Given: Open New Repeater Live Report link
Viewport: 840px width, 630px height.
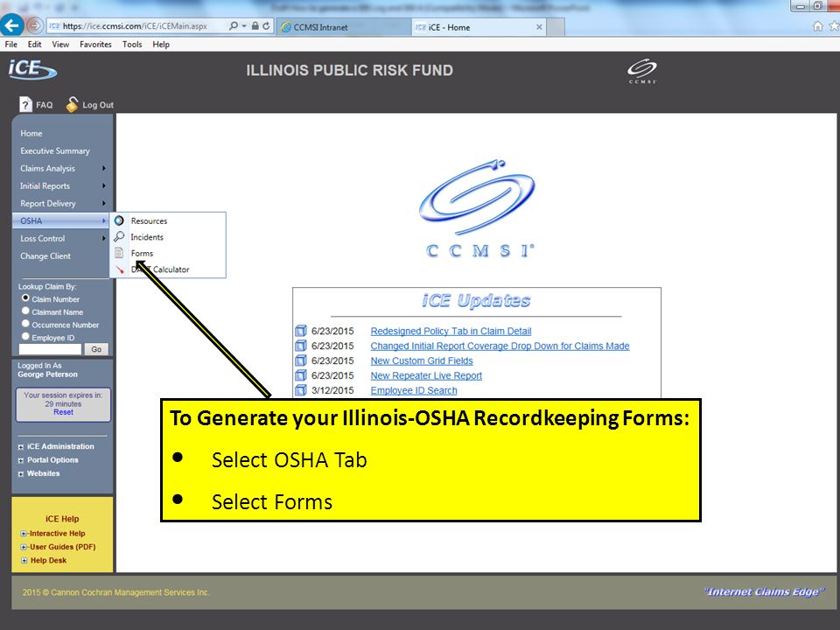Looking at the screenshot, I should 426,375.
